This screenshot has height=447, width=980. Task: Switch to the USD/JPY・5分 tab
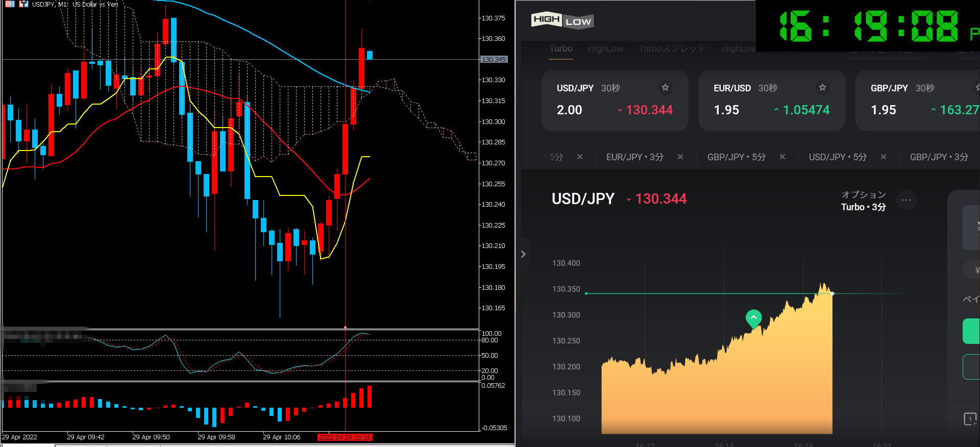pos(838,157)
